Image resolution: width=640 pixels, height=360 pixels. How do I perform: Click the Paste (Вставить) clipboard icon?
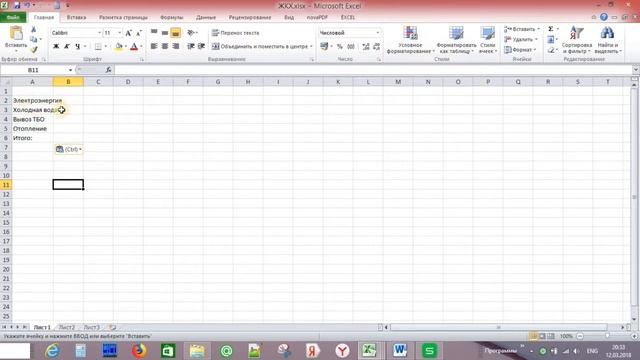click(x=16, y=34)
